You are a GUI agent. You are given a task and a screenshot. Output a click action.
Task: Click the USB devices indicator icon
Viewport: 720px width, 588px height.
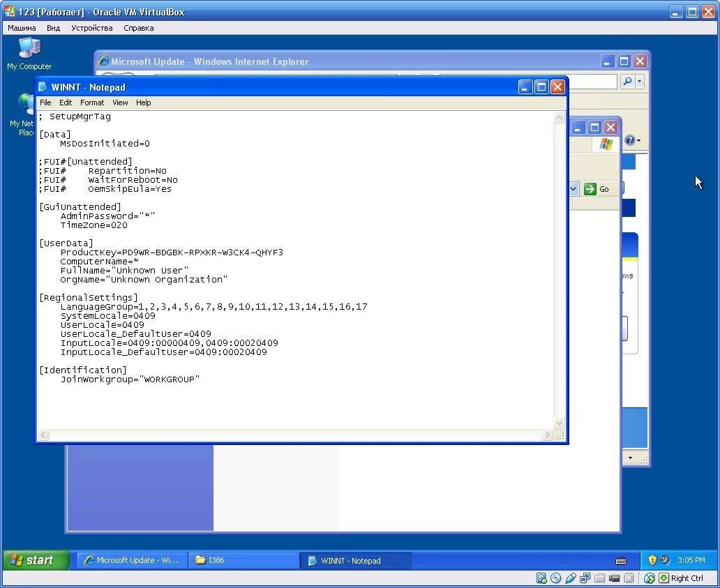[x=571, y=578]
